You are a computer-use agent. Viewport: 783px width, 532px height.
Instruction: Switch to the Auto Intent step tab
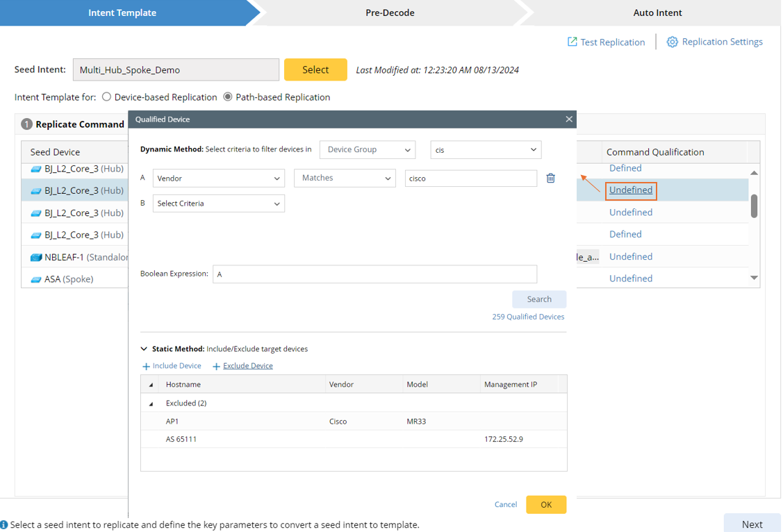pyautogui.click(x=657, y=13)
